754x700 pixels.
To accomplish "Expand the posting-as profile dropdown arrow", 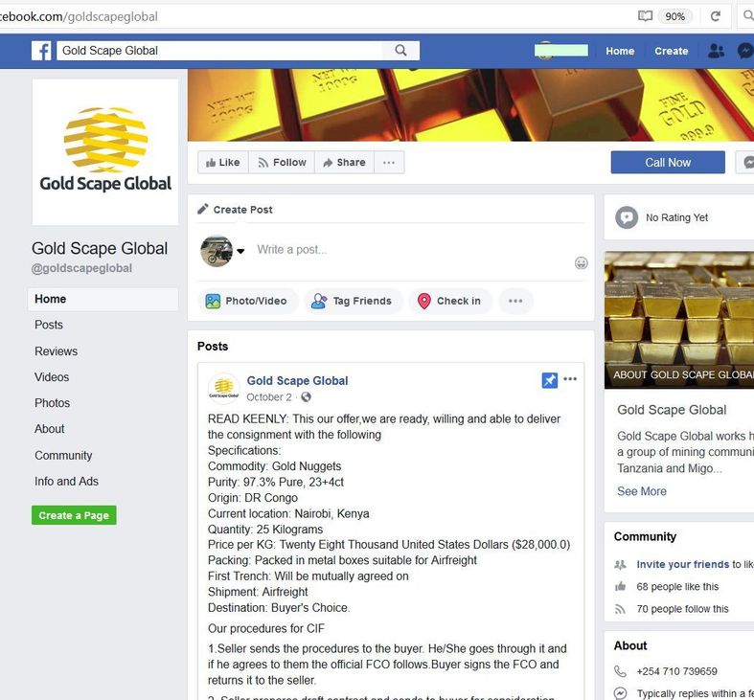I will [240, 251].
